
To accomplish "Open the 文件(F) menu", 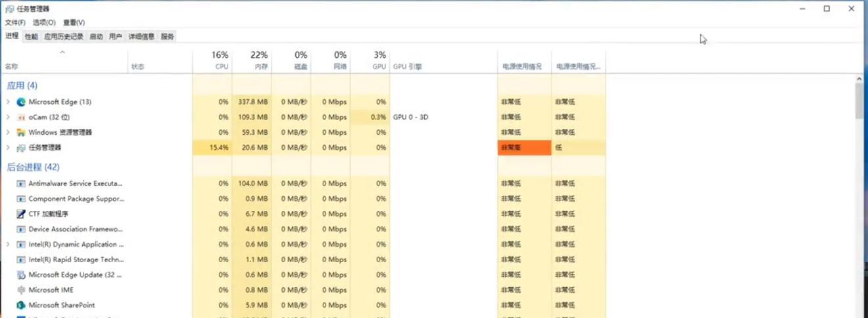I will coord(15,22).
